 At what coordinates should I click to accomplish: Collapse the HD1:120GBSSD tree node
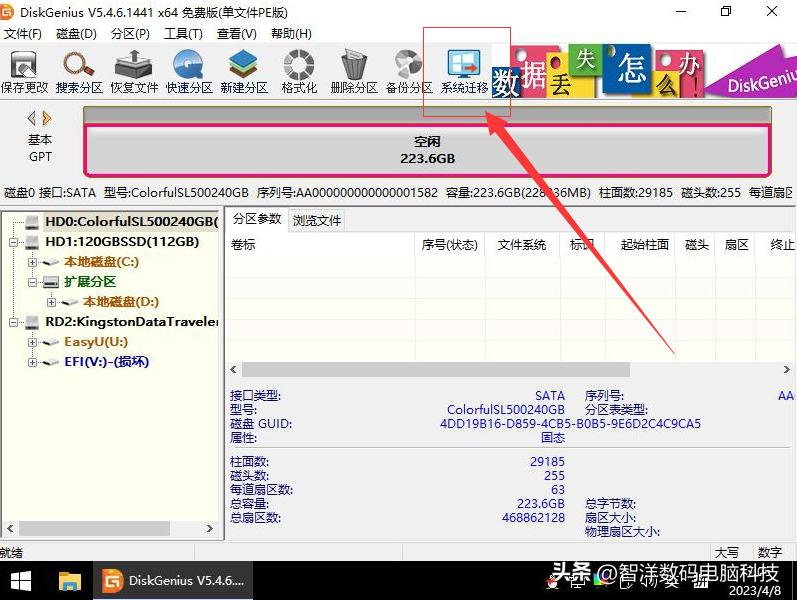tap(14, 242)
